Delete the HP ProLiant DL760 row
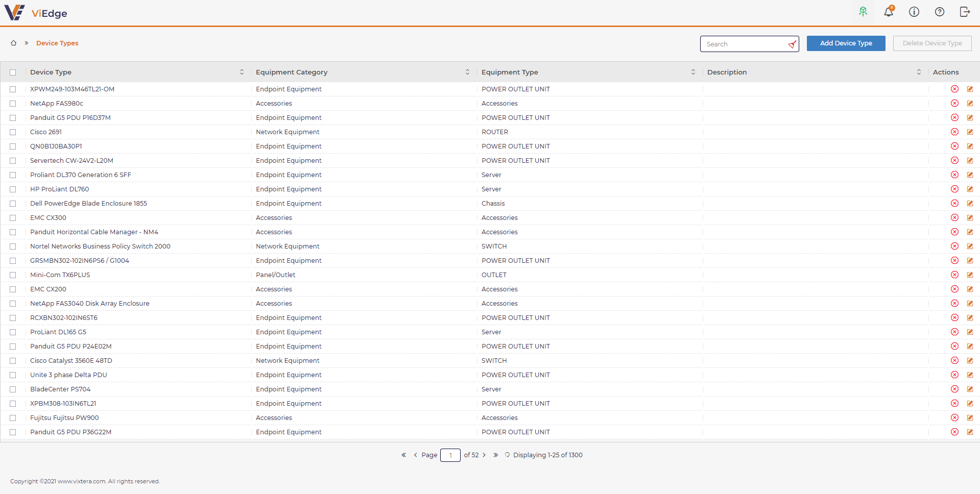This screenshot has height=494, width=980. click(x=954, y=189)
